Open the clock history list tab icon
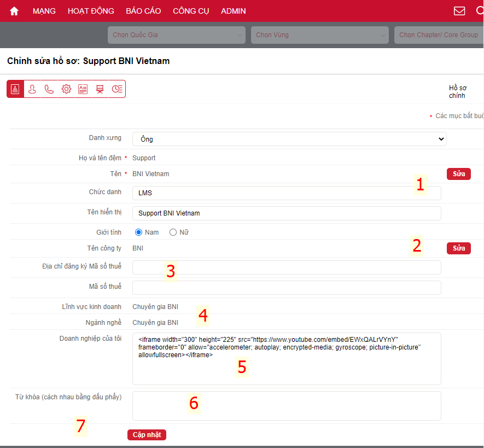The image size is (484, 448). coord(117,89)
